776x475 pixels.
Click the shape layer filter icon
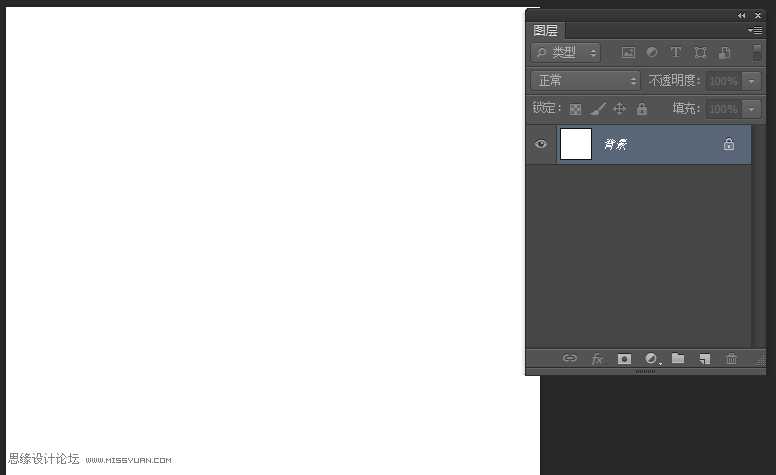click(x=700, y=53)
